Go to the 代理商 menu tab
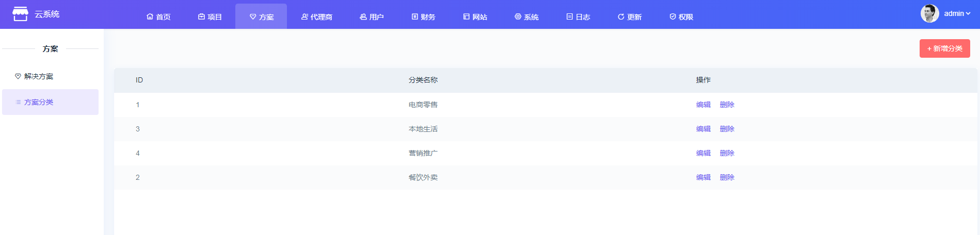This screenshot has width=980, height=235. pyautogui.click(x=317, y=16)
